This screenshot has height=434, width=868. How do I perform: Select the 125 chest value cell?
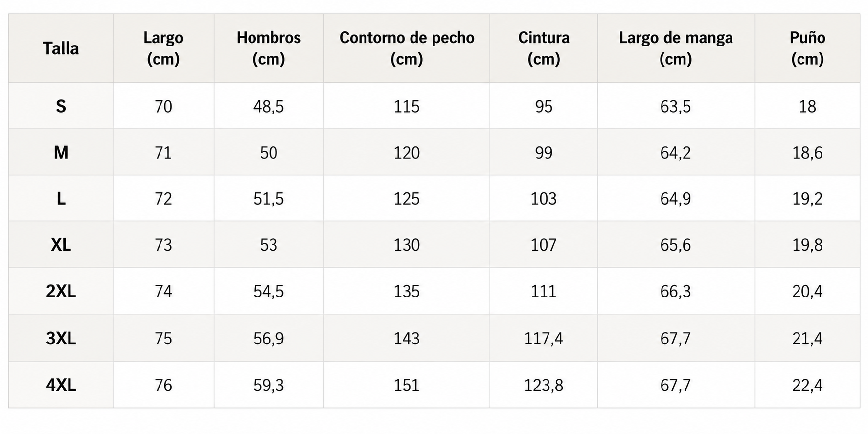click(x=407, y=198)
